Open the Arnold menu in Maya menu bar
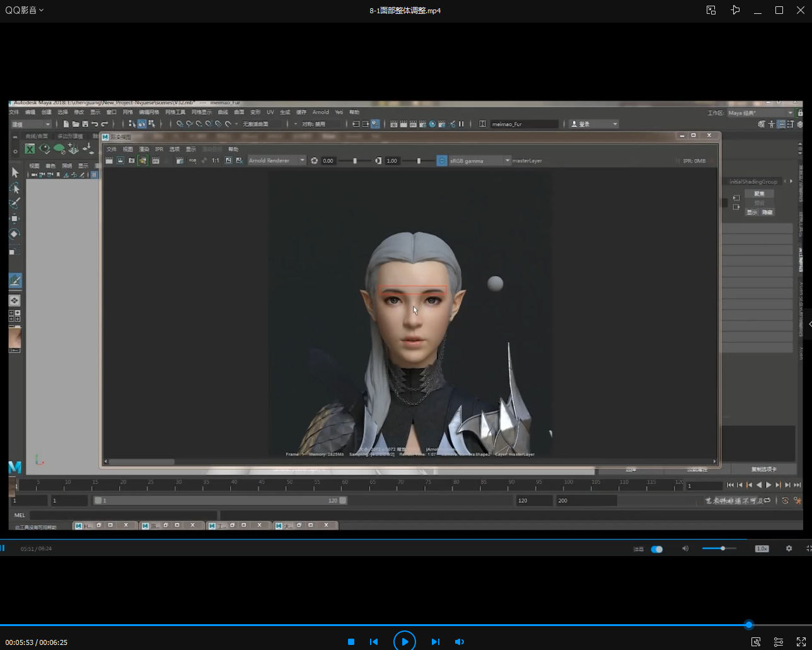Viewport: 812px width, 650px height. click(x=320, y=112)
